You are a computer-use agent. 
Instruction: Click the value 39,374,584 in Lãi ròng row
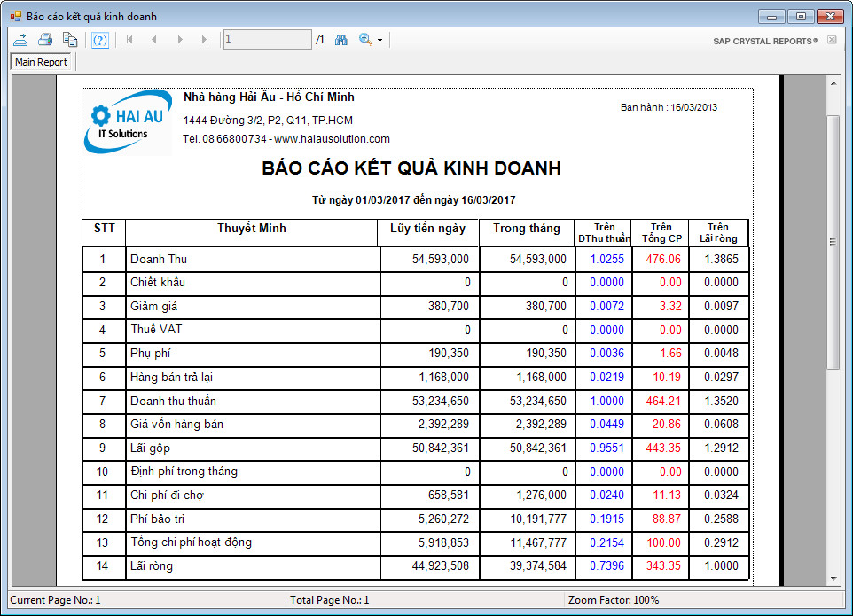point(538,566)
